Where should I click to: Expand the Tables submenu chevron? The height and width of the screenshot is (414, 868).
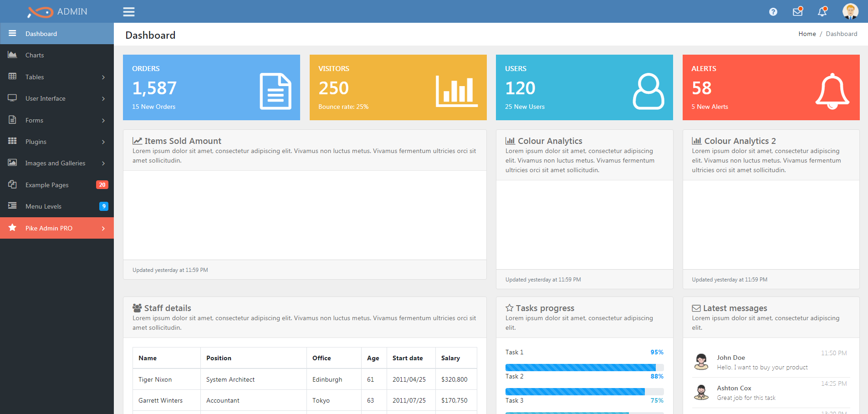point(103,77)
